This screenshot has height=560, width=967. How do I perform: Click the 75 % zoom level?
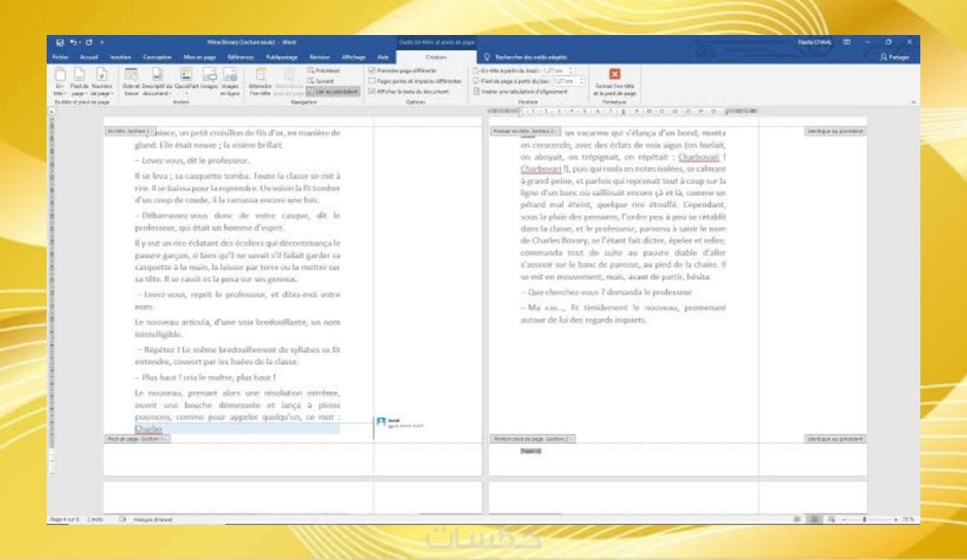click(x=909, y=518)
